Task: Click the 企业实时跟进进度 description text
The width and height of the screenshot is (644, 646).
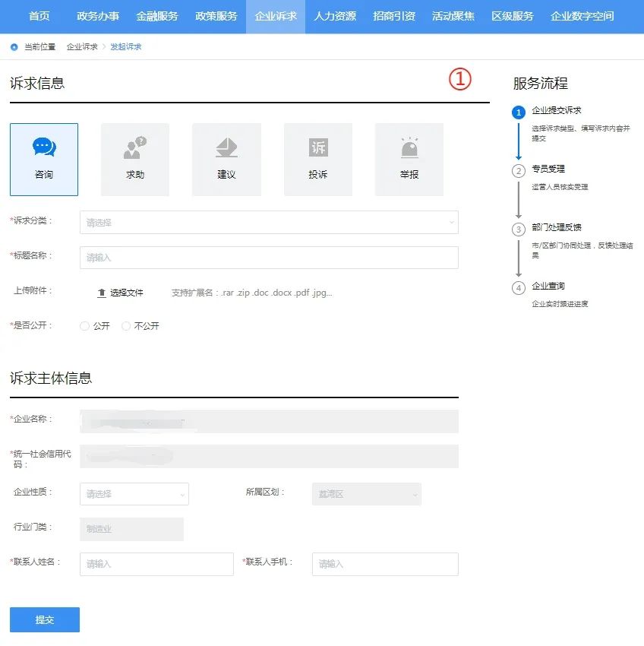Action: point(560,304)
